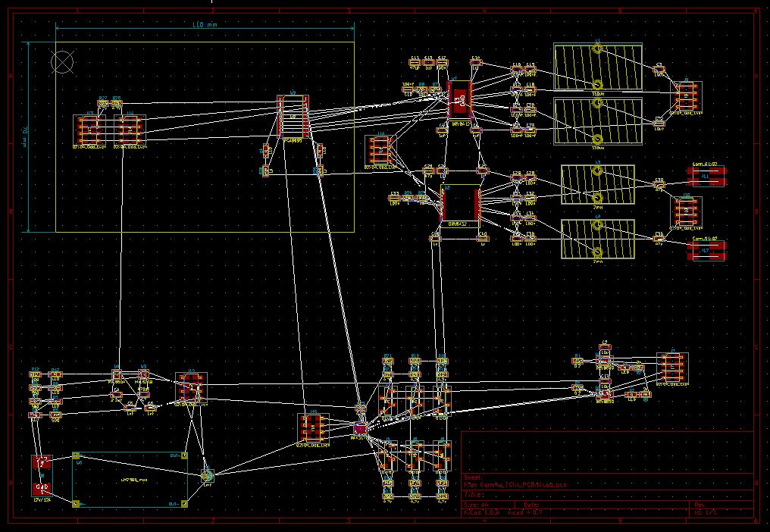The height and width of the screenshot is (532, 770).
Task: Select the DIP footprint above the LM2596 module
Action: click(191, 388)
